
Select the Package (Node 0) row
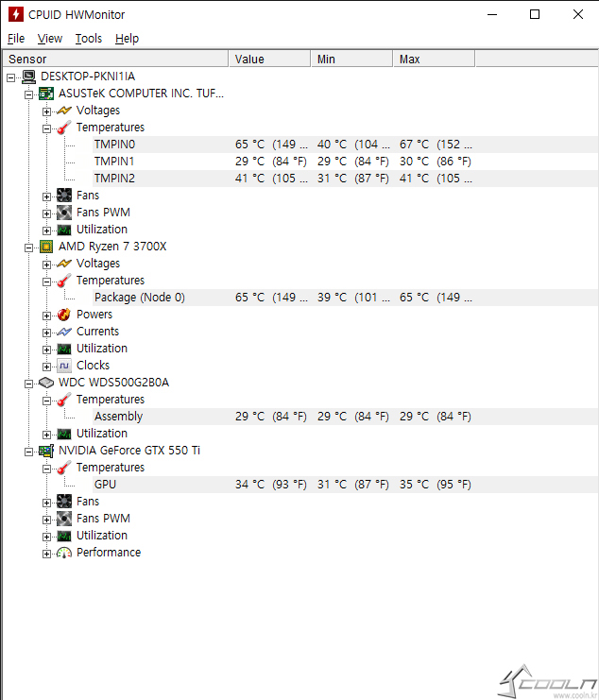click(346, 298)
